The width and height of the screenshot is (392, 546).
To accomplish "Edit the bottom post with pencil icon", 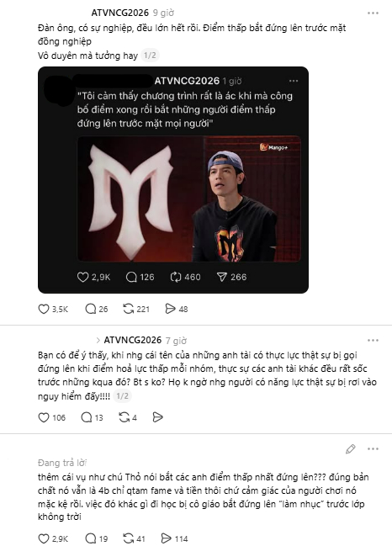I will pos(350,449).
